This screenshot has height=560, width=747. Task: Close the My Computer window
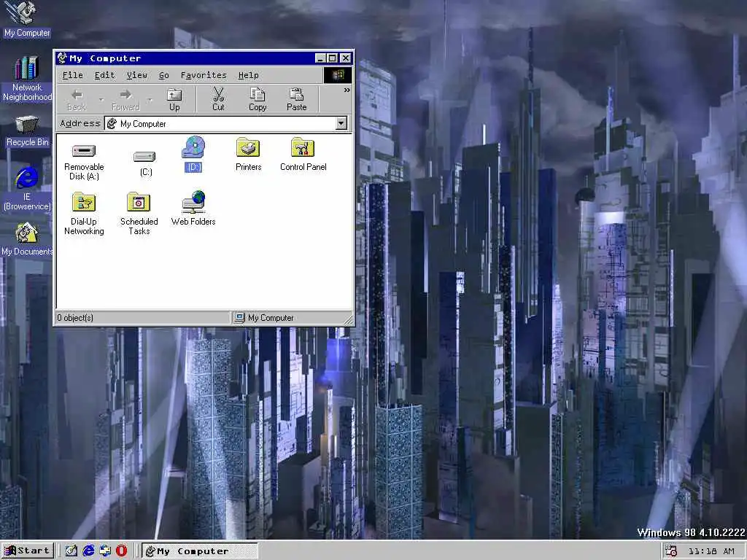346,58
